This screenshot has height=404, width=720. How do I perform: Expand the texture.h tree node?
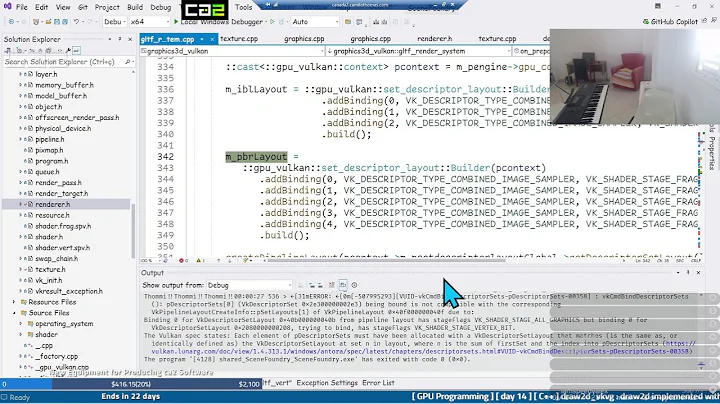point(20,269)
